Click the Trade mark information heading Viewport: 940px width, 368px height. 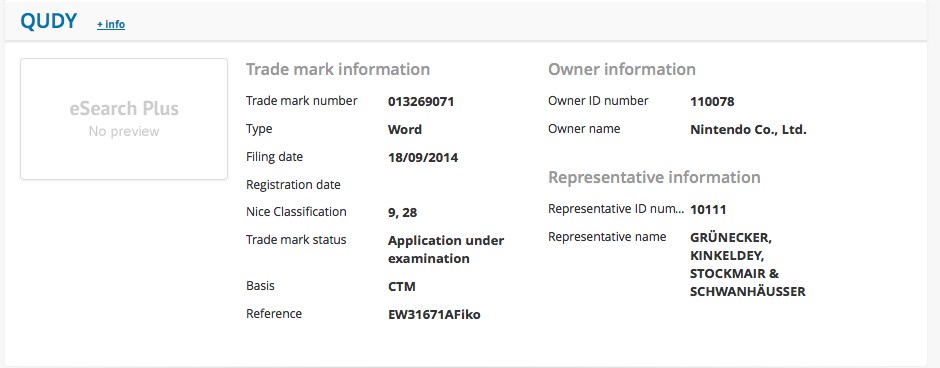[338, 70]
